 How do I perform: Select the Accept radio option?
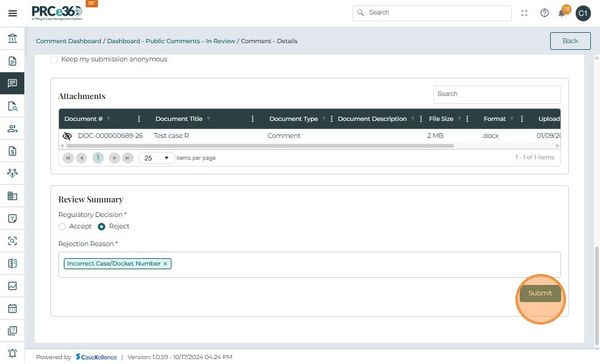[x=62, y=227]
